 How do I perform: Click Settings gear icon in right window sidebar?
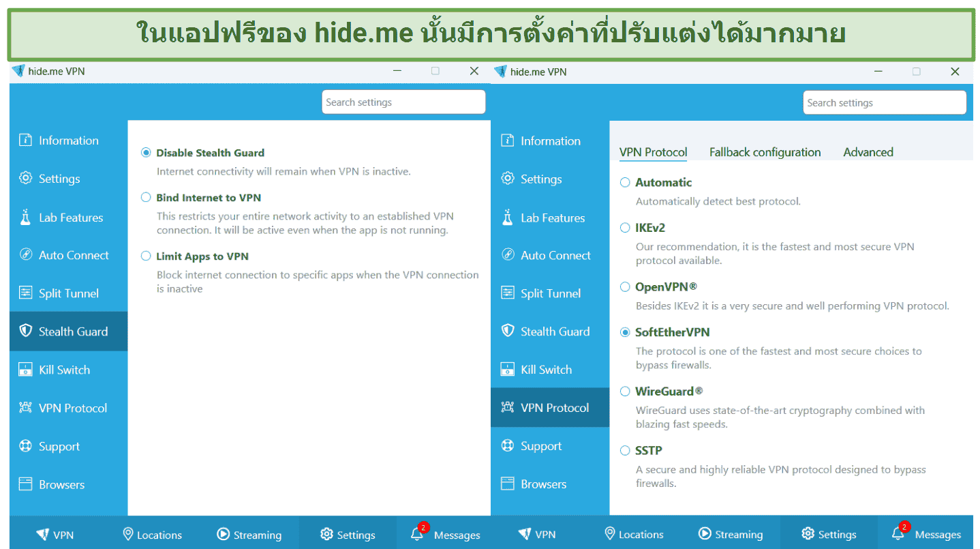click(508, 179)
